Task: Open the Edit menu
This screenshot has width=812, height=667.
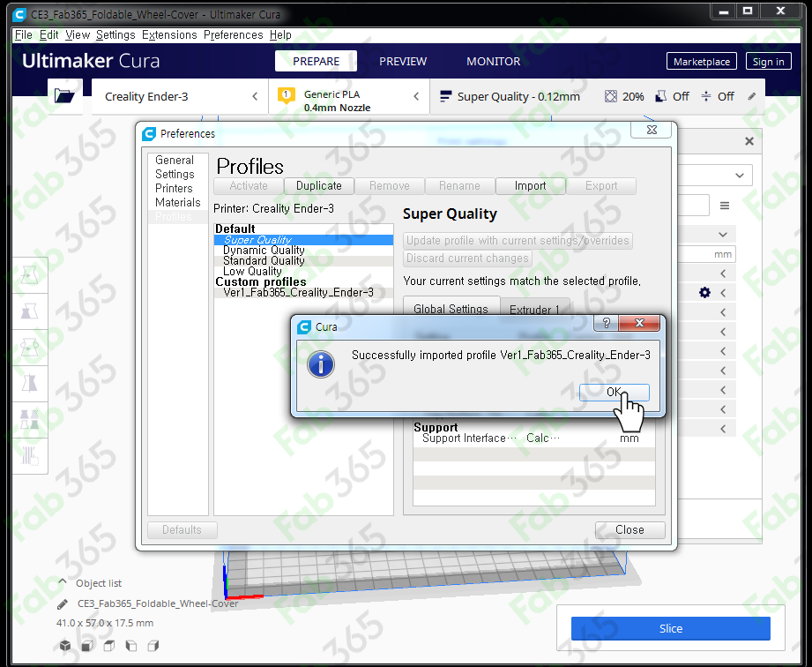Action: [48, 34]
